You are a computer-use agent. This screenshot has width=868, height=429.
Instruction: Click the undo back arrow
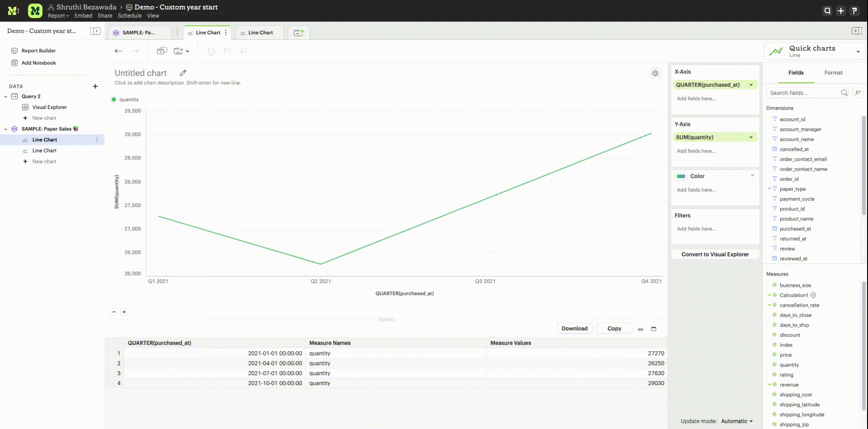click(x=118, y=51)
